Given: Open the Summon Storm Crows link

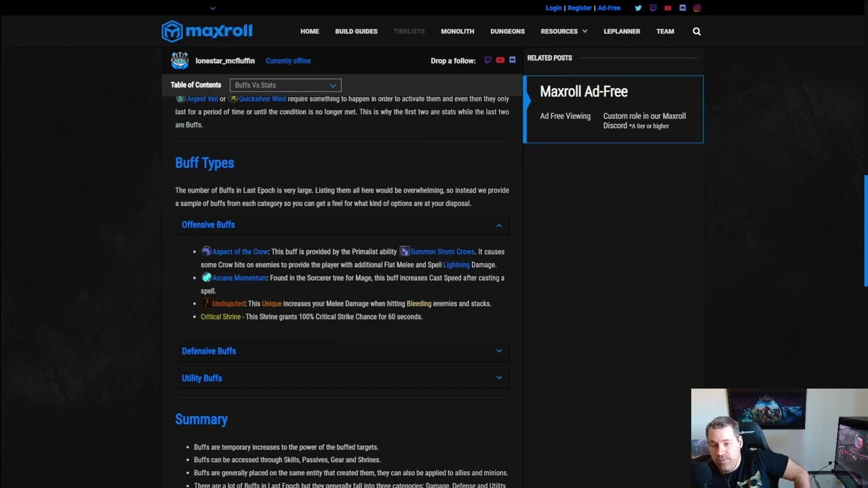Looking at the screenshot, I should point(442,251).
